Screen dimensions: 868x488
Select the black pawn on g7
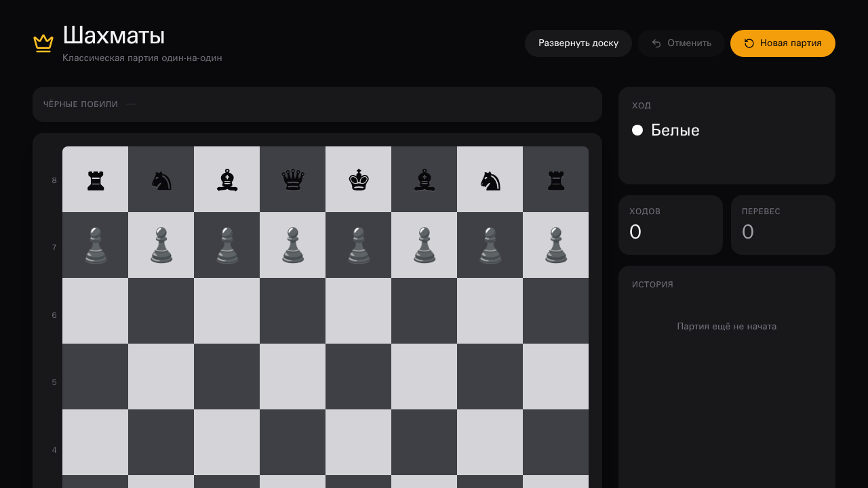pyautogui.click(x=490, y=245)
